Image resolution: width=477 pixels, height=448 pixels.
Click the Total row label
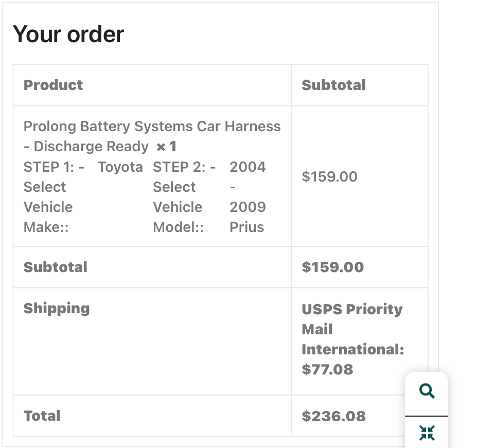coord(42,416)
